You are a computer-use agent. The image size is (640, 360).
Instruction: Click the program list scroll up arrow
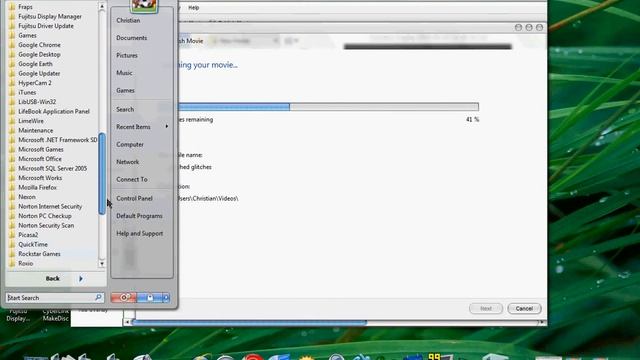[x=102, y=6]
